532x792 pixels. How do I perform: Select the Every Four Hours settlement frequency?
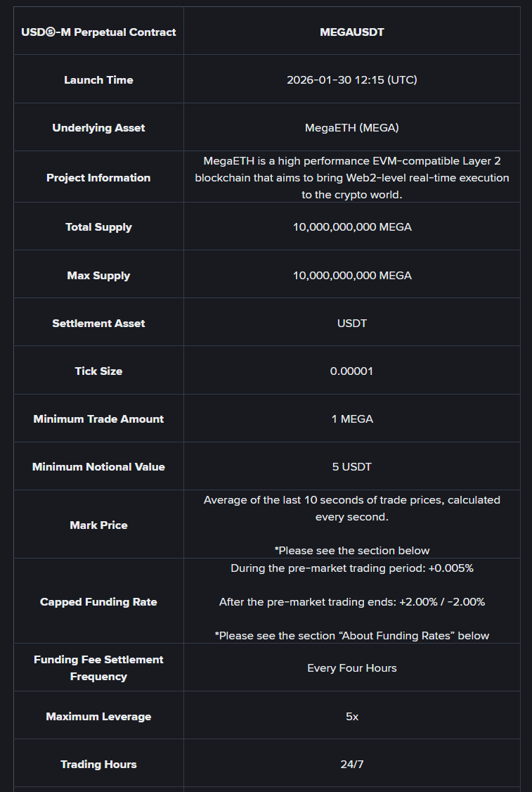click(351, 668)
